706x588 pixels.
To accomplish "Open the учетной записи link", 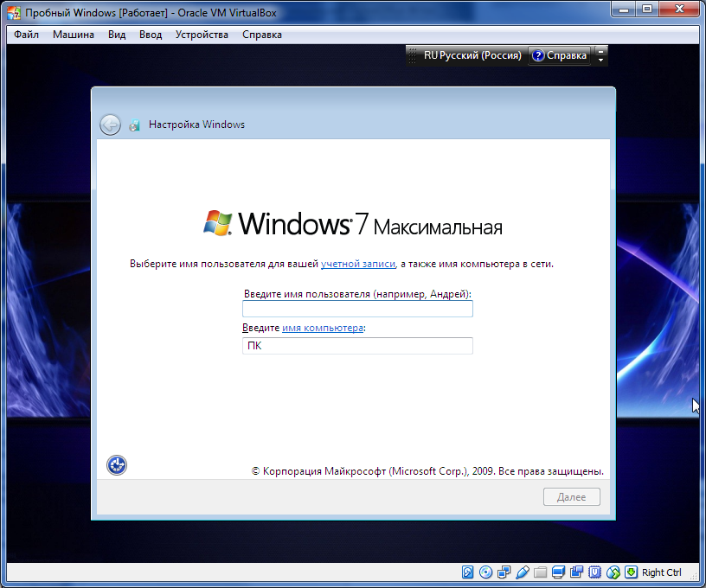I will (357, 264).
